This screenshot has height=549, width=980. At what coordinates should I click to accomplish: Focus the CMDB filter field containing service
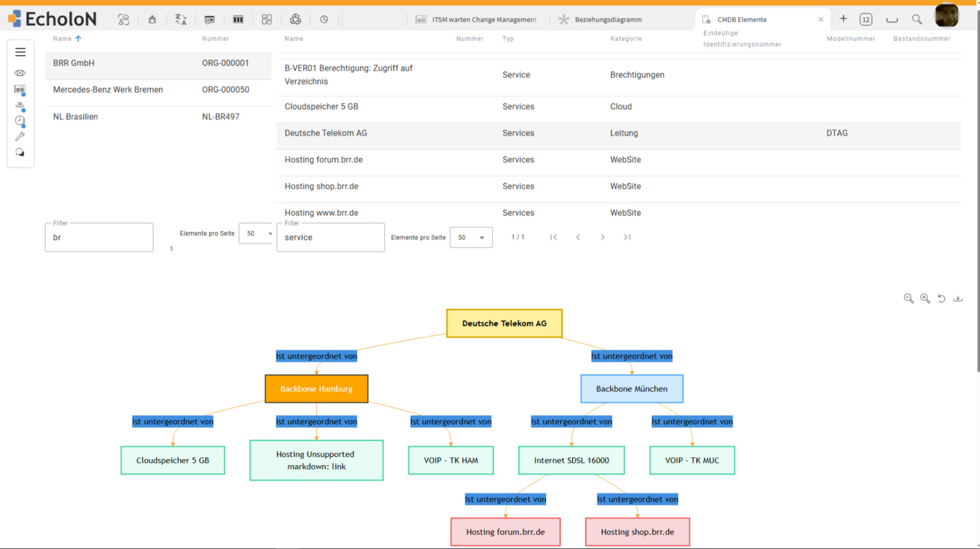(x=330, y=238)
